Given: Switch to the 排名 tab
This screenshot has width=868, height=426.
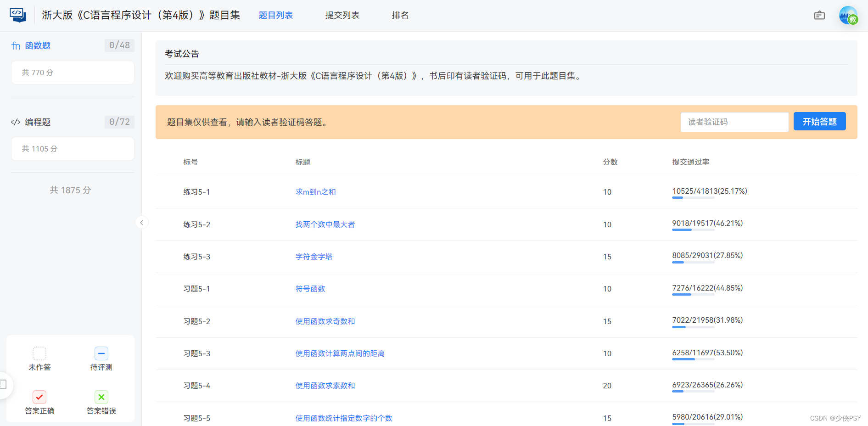Looking at the screenshot, I should 400,15.
